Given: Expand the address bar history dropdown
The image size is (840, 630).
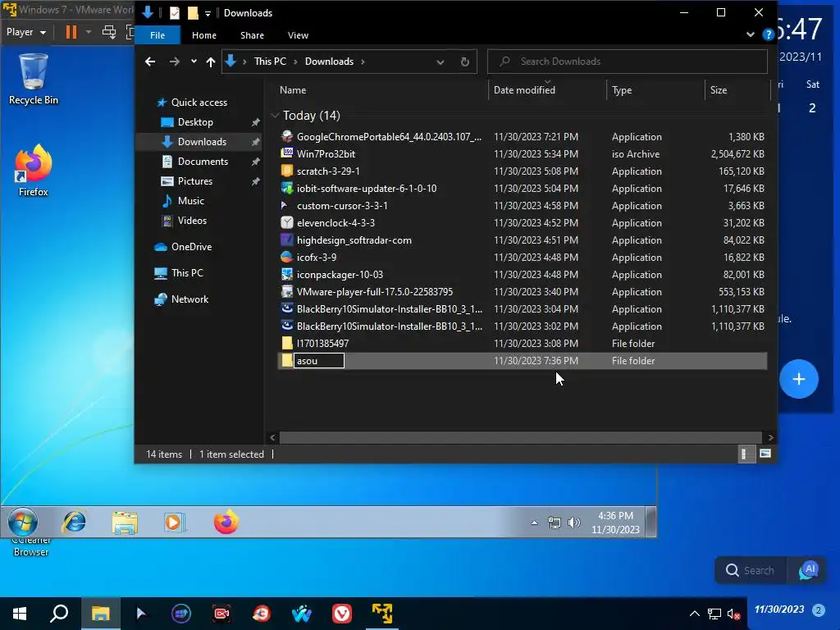Looking at the screenshot, I should [440, 62].
